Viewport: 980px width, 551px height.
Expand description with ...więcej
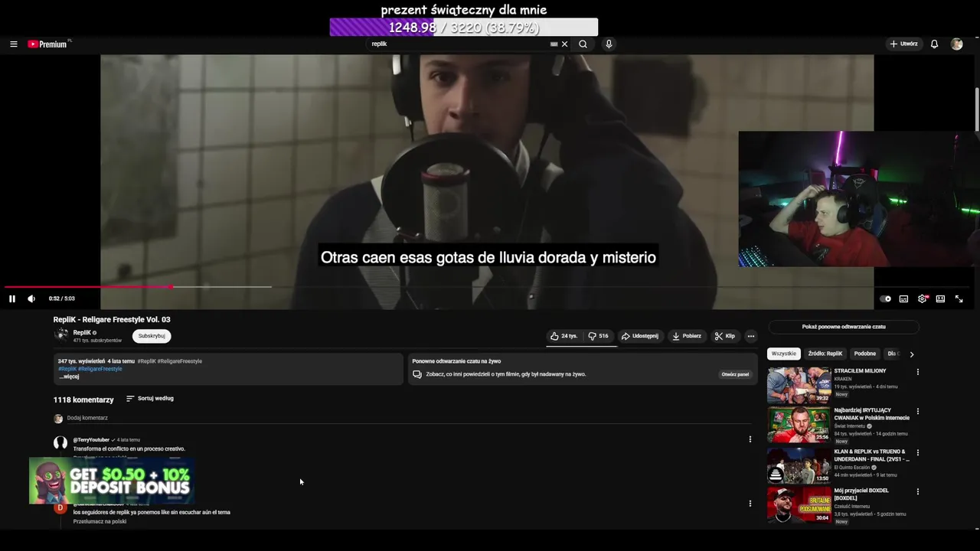coord(69,377)
